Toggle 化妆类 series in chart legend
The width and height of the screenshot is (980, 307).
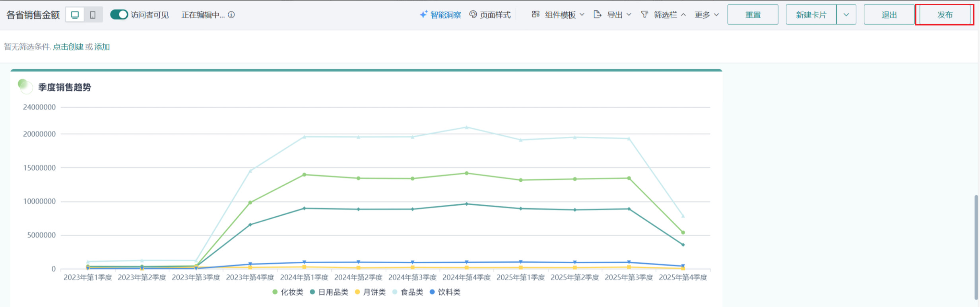click(x=288, y=292)
